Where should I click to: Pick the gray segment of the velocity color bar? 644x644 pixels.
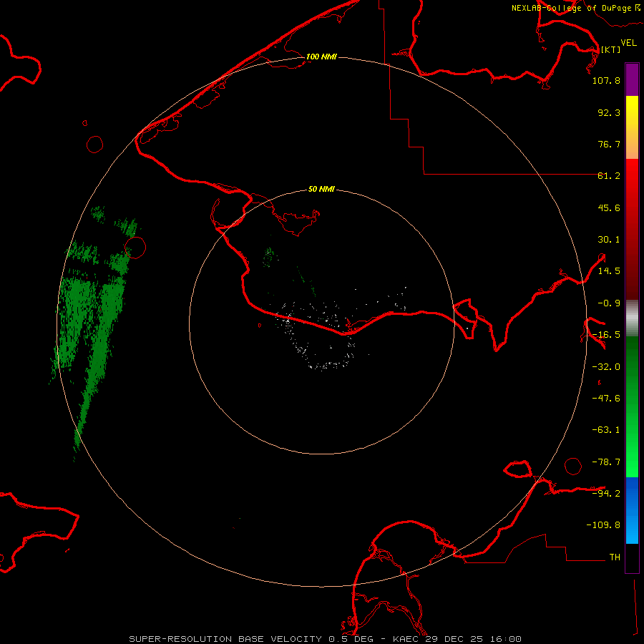[x=632, y=318]
